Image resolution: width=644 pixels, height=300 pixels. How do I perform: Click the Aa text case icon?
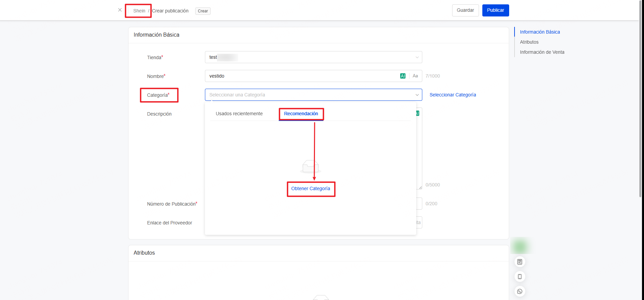pos(415,76)
